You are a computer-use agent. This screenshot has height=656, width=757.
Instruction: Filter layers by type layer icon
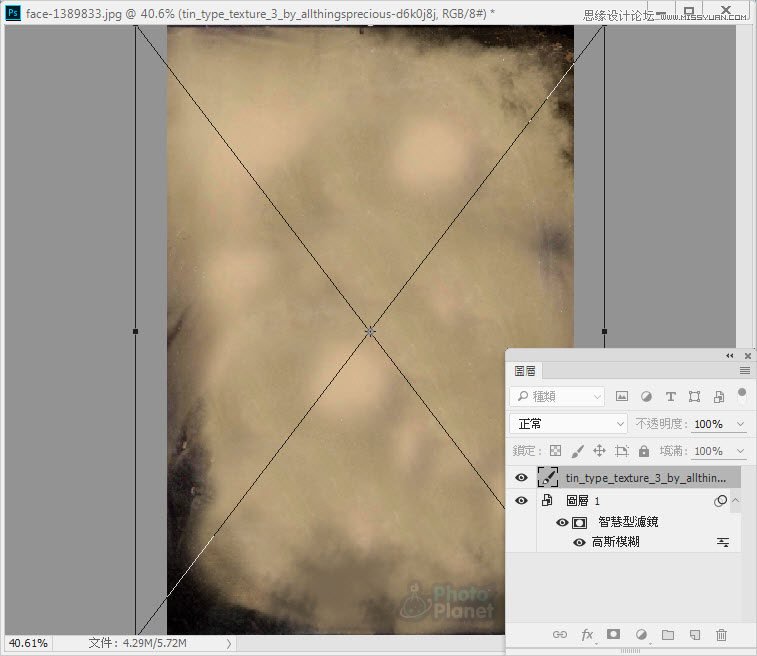pos(671,397)
